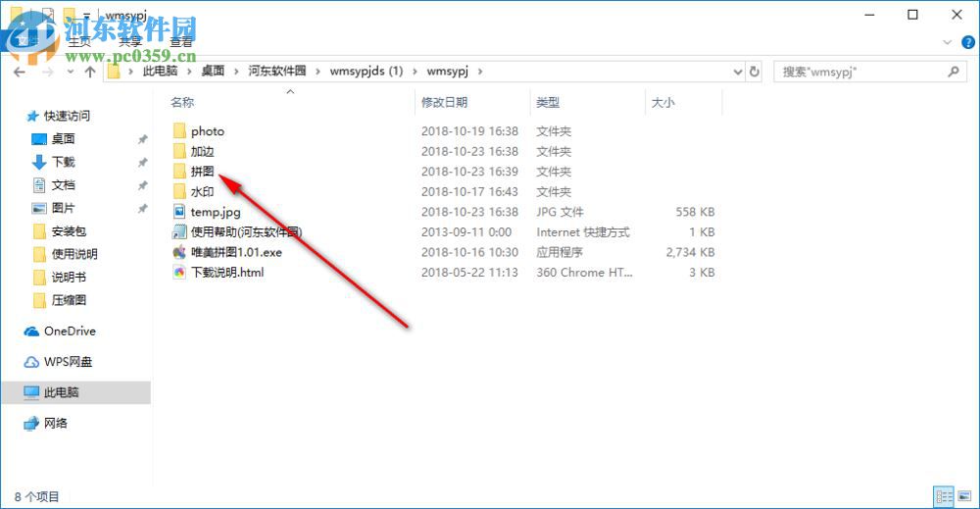The height and width of the screenshot is (509, 980).
Task: Open 压缩图 folder in sidebar
Action: pyautogui.click(x=69, y=300)
